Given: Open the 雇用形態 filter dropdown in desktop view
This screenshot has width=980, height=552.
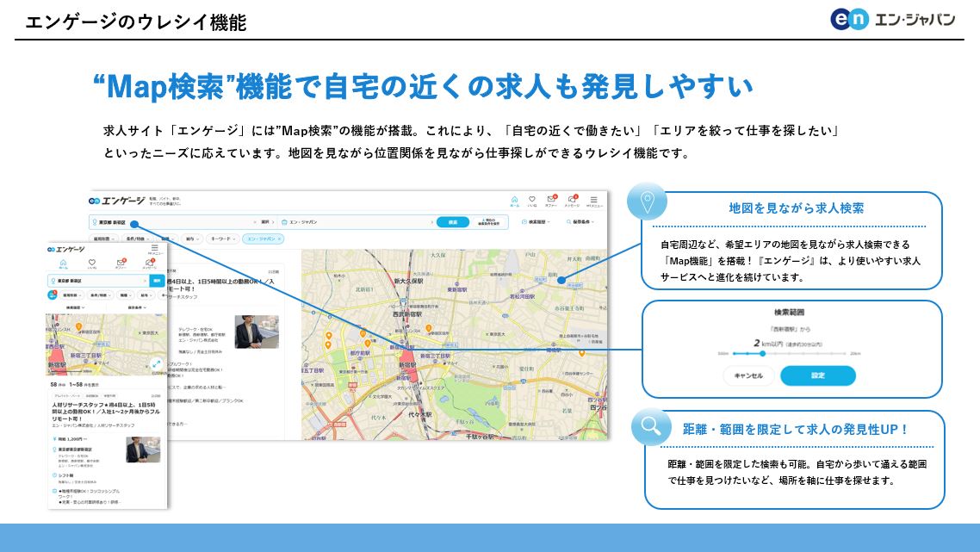Looking at the screenshot, I should 103,239.
